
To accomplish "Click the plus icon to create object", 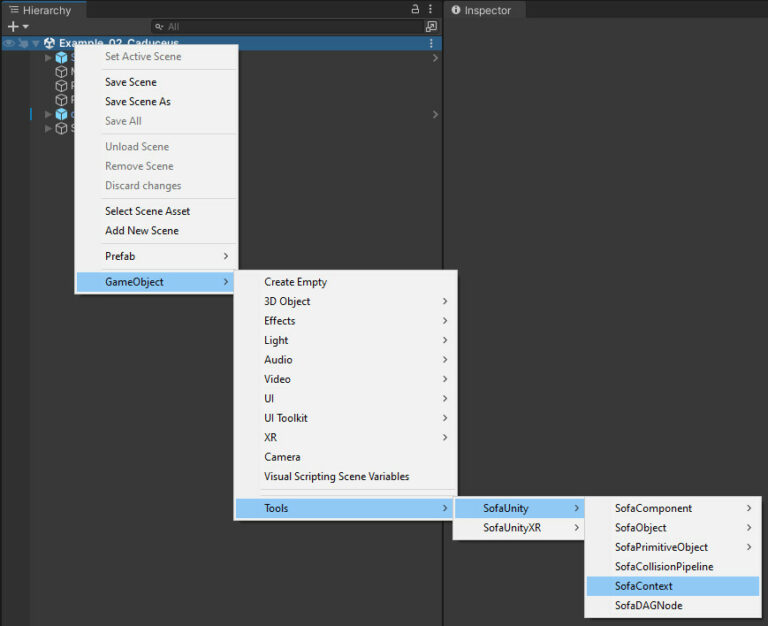I will 13,27.
